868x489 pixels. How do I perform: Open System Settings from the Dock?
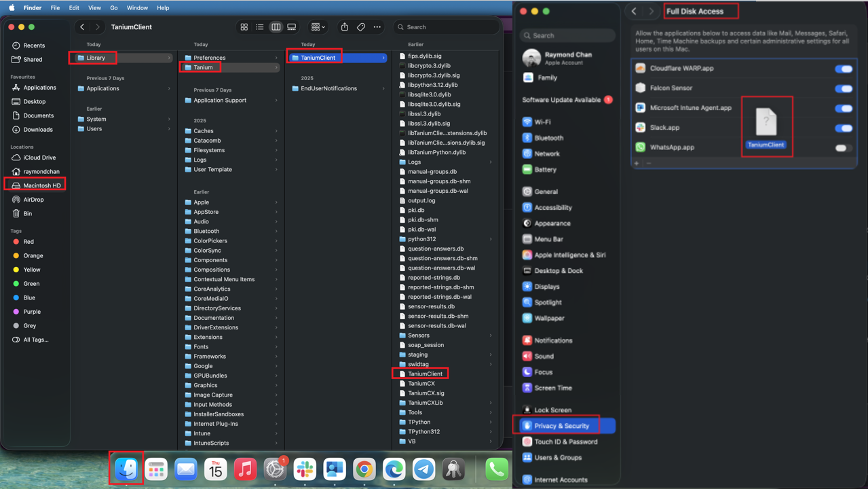coord(275,469)
